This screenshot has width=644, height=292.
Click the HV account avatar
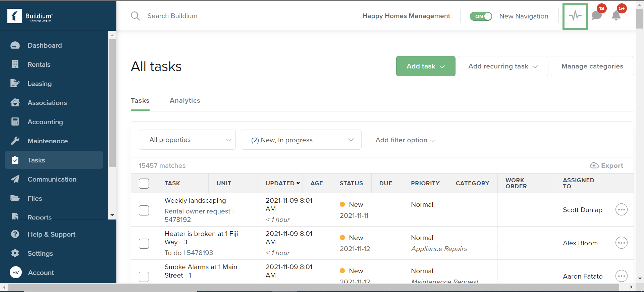pos(16,273)
